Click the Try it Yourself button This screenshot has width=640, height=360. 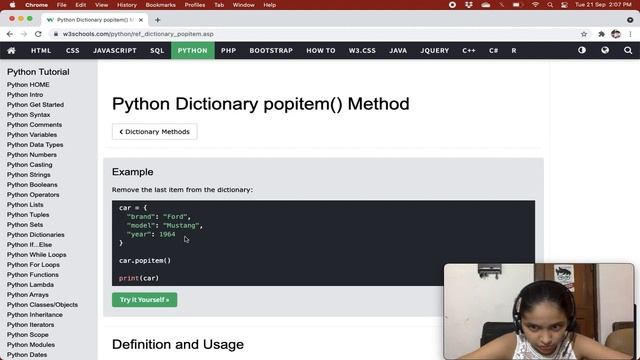click(x=144, y=300)
